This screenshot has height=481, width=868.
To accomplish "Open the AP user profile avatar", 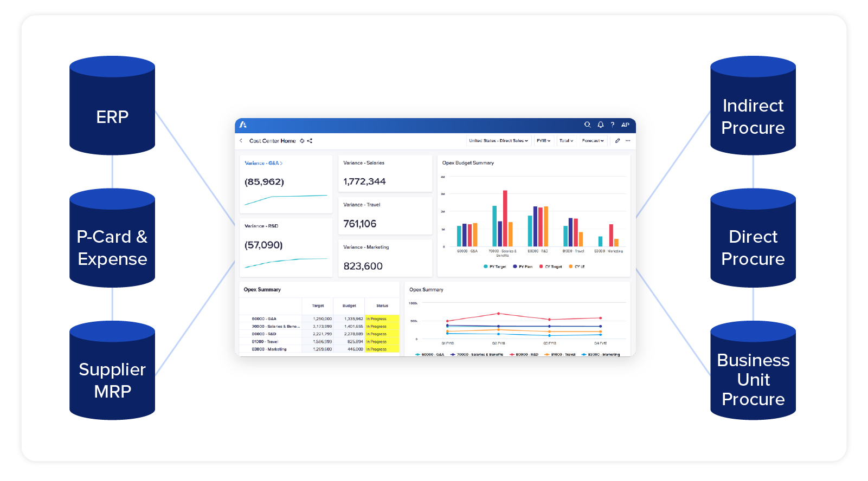I will (625, 125).
